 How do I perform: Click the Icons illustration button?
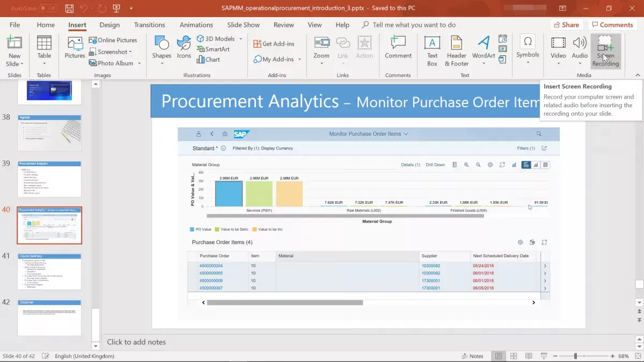184,48
